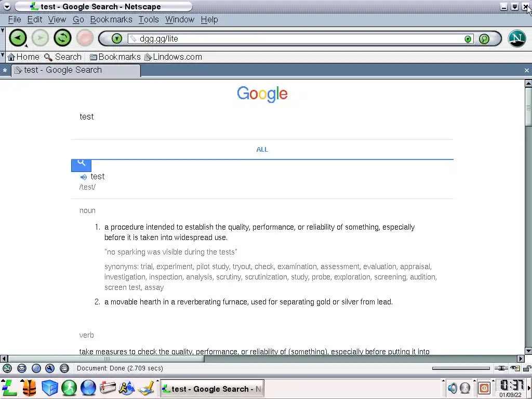The height and width of the screenshot is (399, 532).
Task: Click the green Search magnifier beside URL bar
Action: tap(484, 38)
